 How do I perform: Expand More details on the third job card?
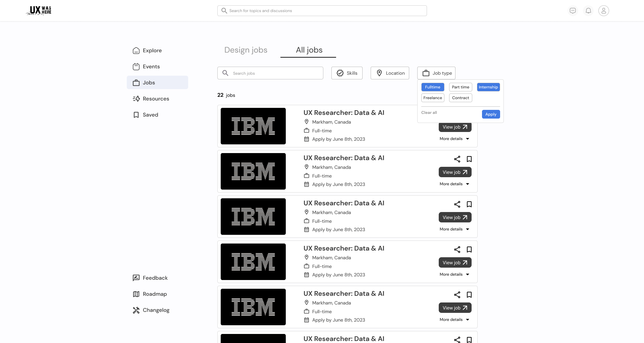click(454, 229)
